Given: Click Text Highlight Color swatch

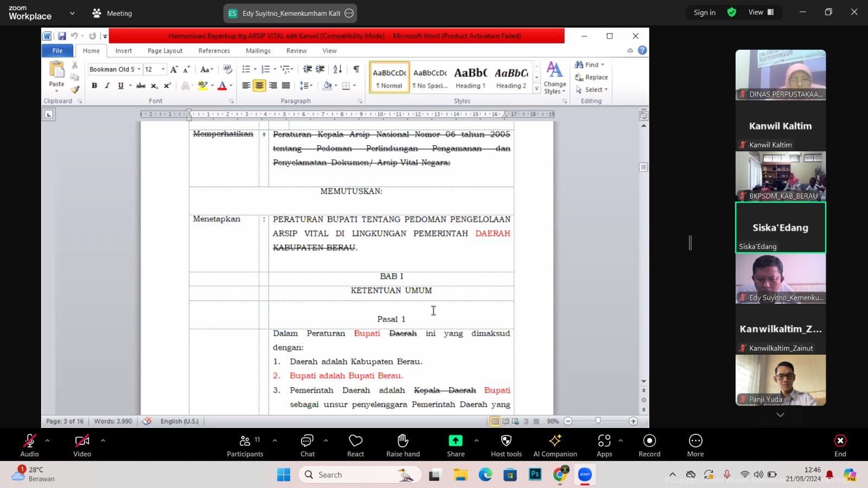Looking at the screenshot, I should point(203,86).
